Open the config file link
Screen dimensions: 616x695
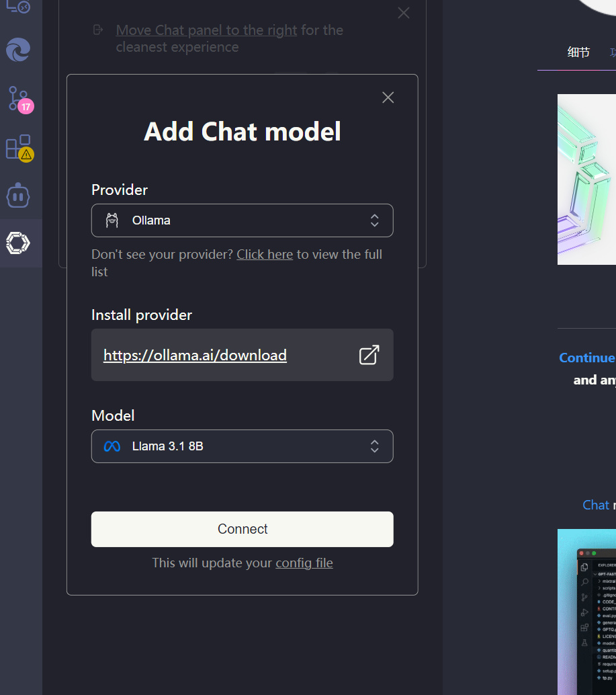[x=304, y=563]
